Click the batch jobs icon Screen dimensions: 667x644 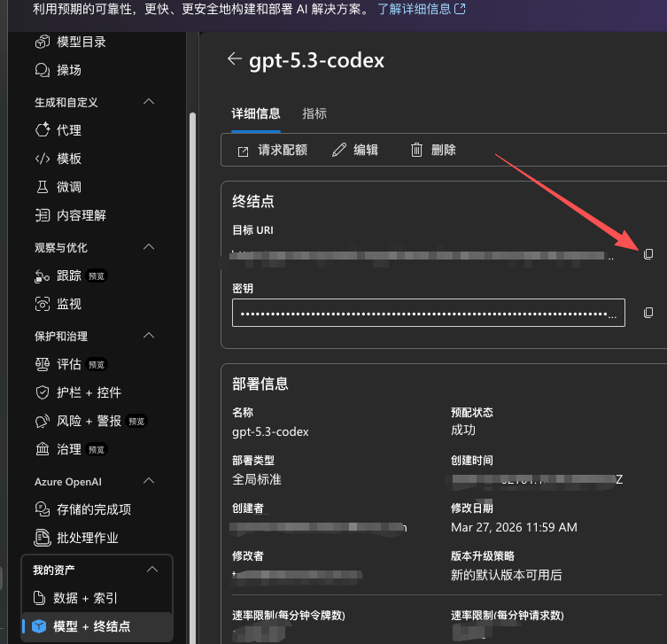pos(43,538)
